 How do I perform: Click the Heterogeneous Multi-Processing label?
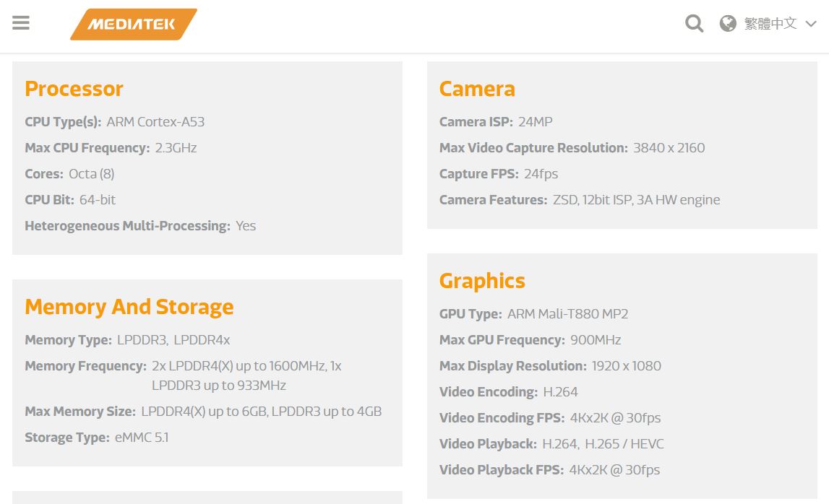click(127, 226)
